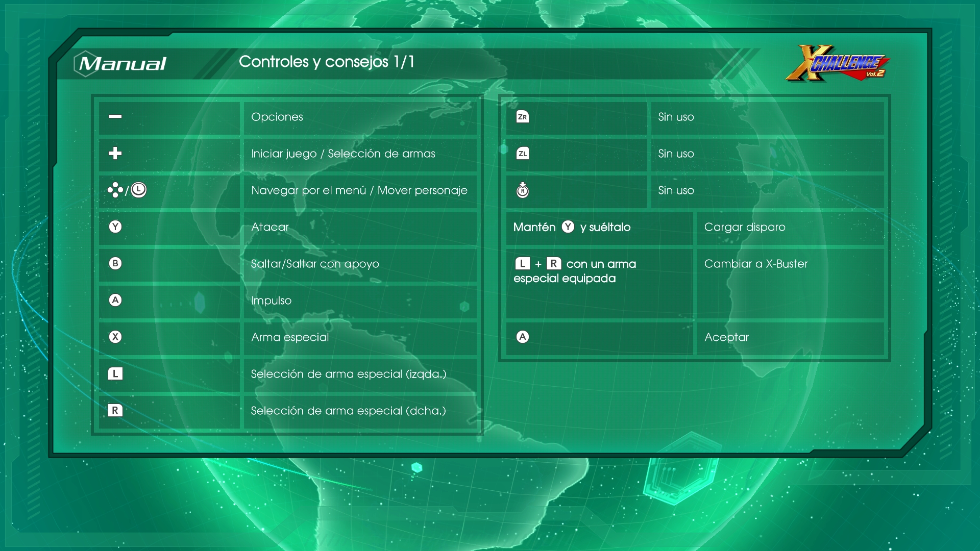
Task: Click the Cambiar a X-Buster text
Action: (x=755, y=264)
